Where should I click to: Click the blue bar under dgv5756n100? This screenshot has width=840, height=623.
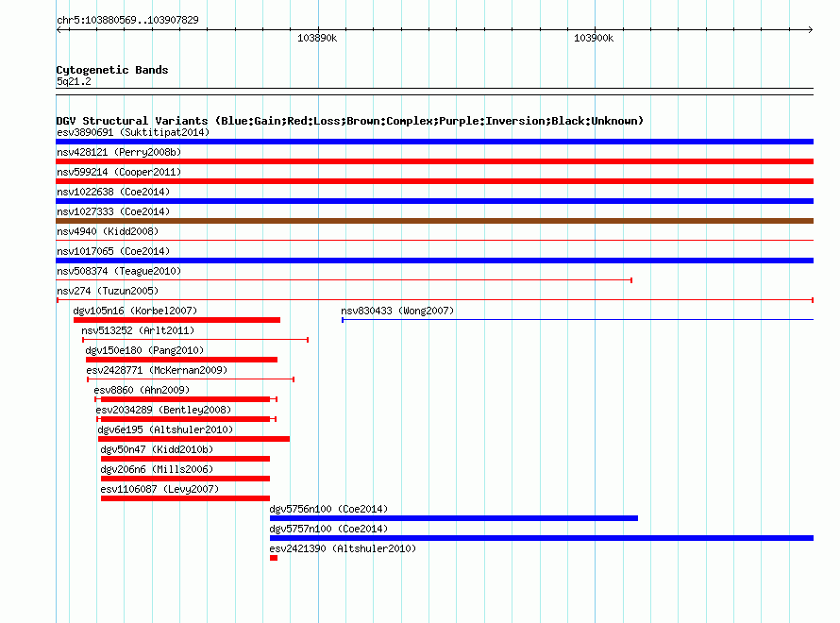(x=454, y=518)
